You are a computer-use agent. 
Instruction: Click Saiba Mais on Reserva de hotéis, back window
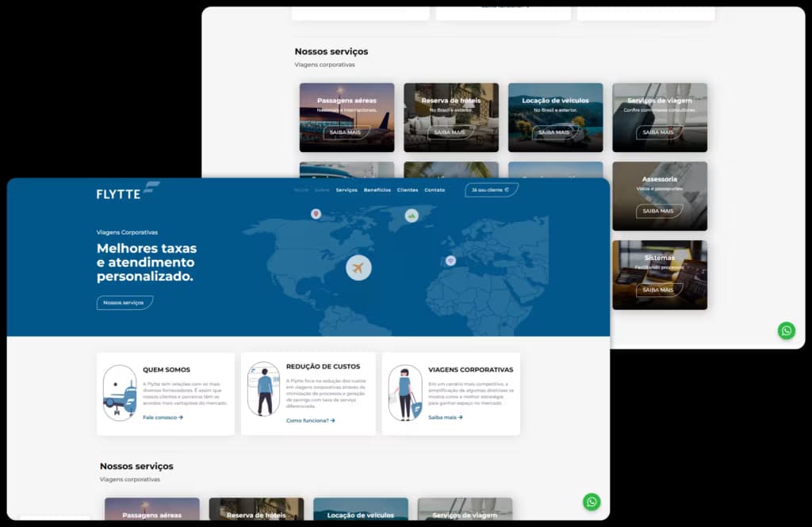[x=450, y=132]
